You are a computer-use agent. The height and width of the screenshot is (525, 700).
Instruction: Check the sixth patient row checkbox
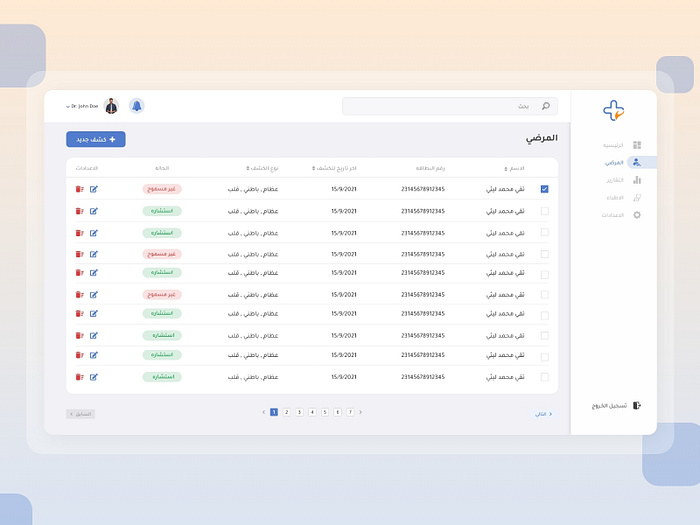[545, 295]
